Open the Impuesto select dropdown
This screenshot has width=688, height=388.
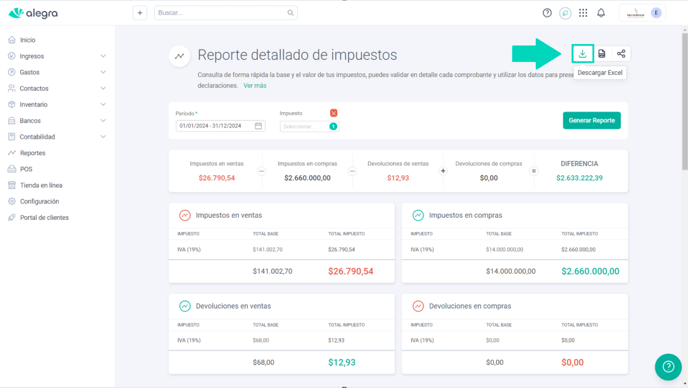[x=309, y=126]
